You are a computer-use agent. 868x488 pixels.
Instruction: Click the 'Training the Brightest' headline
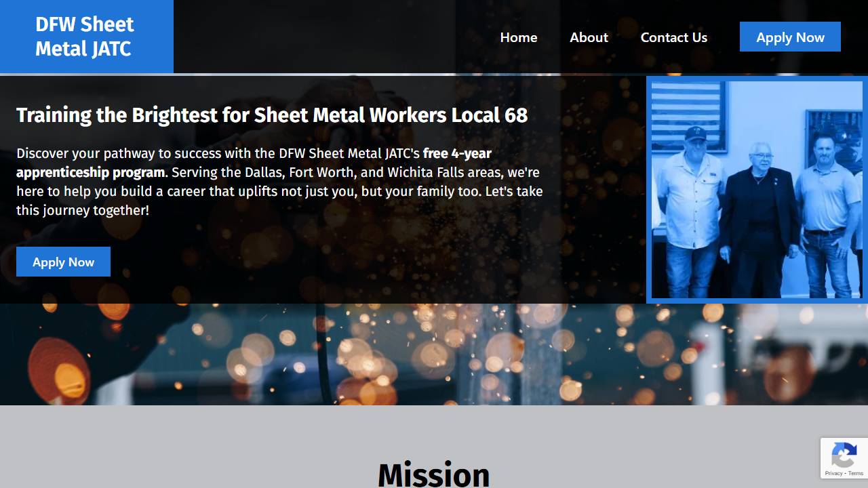pos(271,115)
